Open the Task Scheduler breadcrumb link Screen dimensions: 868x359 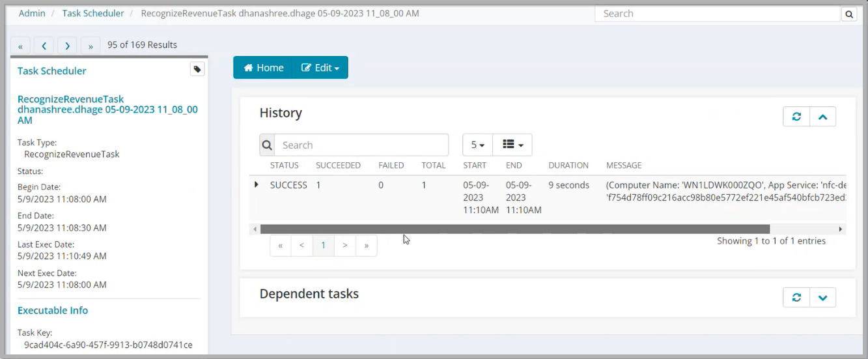coord(93,13)
